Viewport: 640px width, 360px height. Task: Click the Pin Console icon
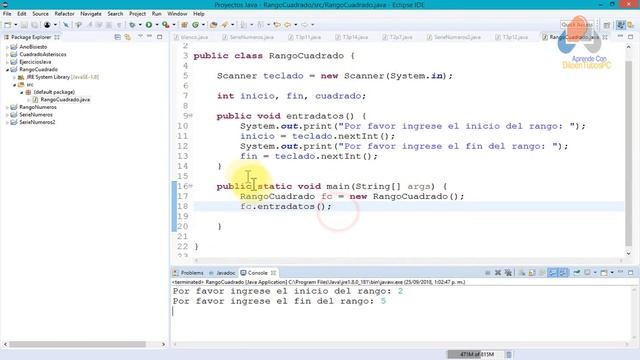pyautogui.click(x=576, y=273)
